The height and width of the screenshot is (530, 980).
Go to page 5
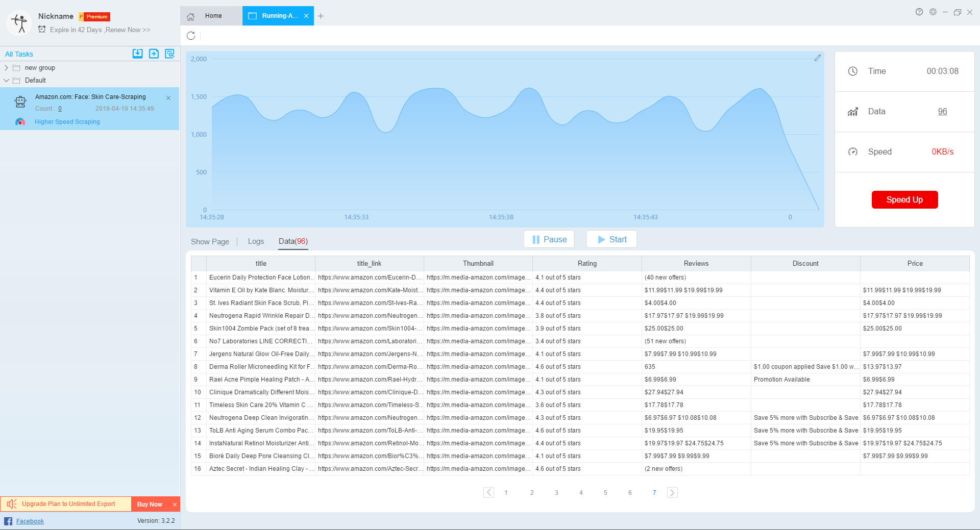coord(605,493)
